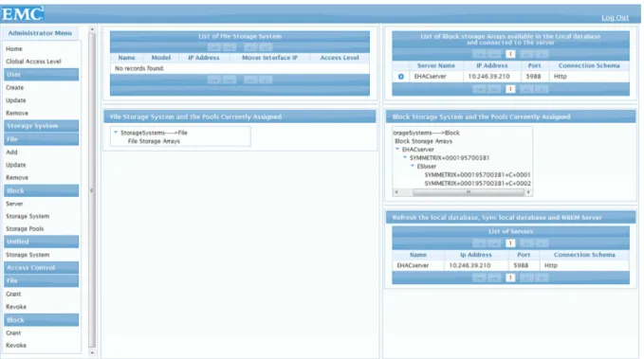Click next-page icon in lower Block Arrays paginator

526,89
